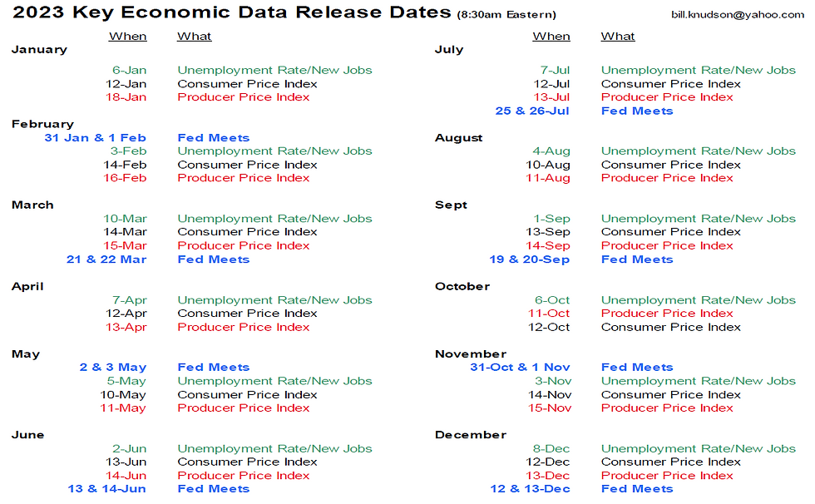Image resolution: width=815 pixels, height=504 pixels.
Task: Click the December month heading
Action: [x=471, y=436]
